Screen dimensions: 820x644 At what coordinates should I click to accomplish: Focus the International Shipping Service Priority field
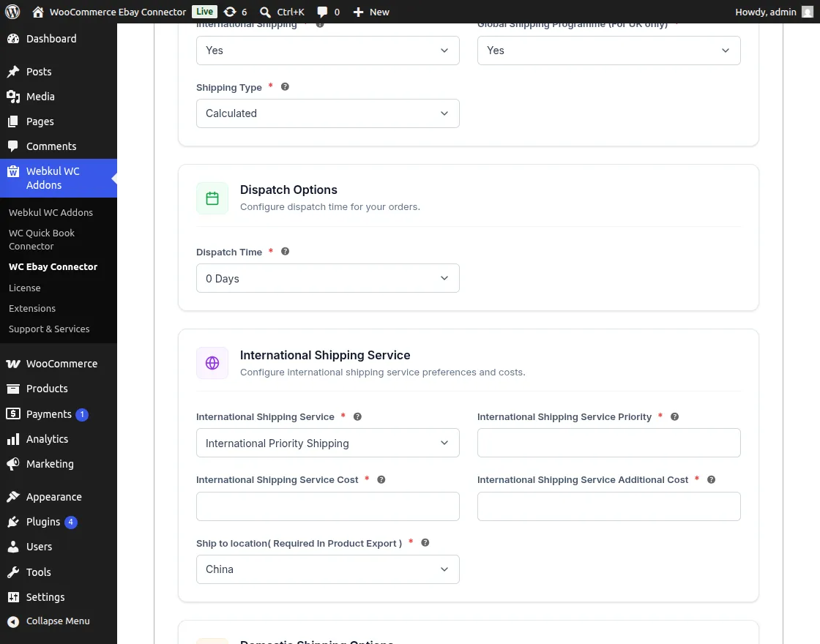(x=608, y=443)
